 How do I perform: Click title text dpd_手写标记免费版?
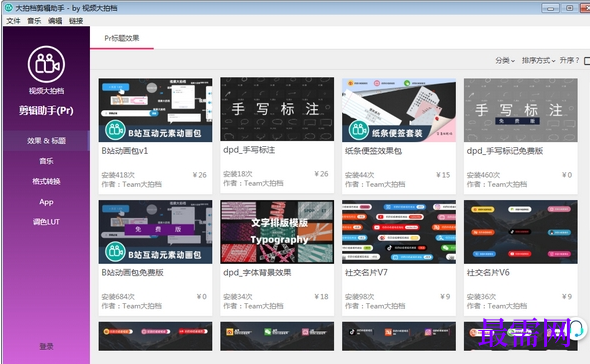coord(505,151)
